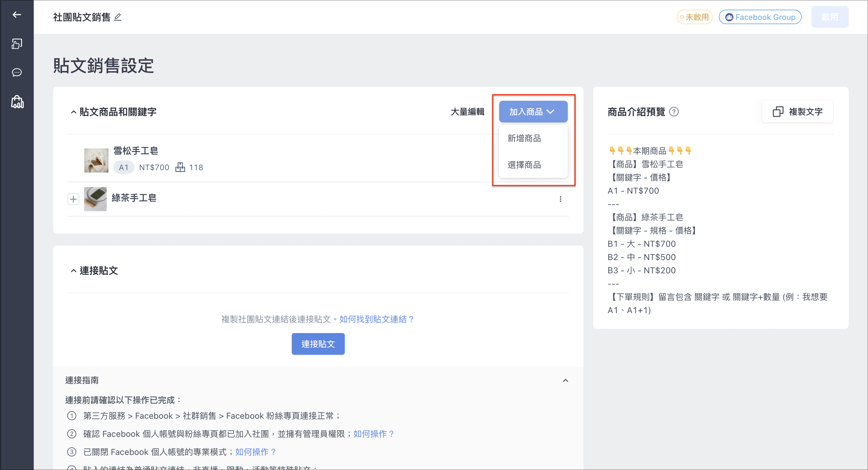868x470 pixels.
Task: Click the preview line A1 - NT$700
Action: tap(633, 191)
